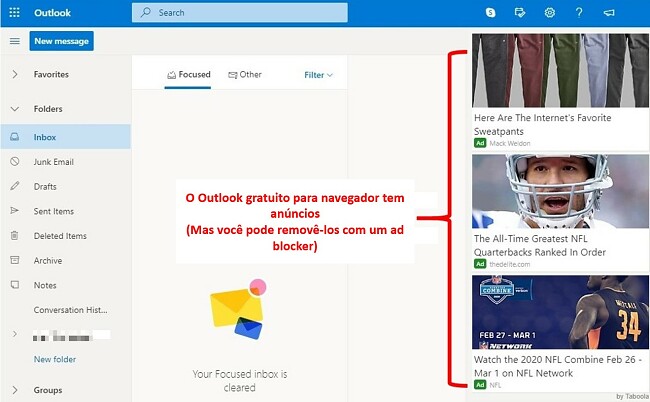
Task: Open the megaphone feedback icon
Action: pos(609,13)
